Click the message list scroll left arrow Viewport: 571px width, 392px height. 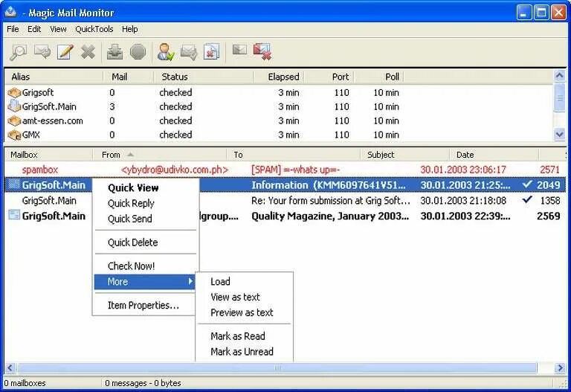[x=10, y=368]
